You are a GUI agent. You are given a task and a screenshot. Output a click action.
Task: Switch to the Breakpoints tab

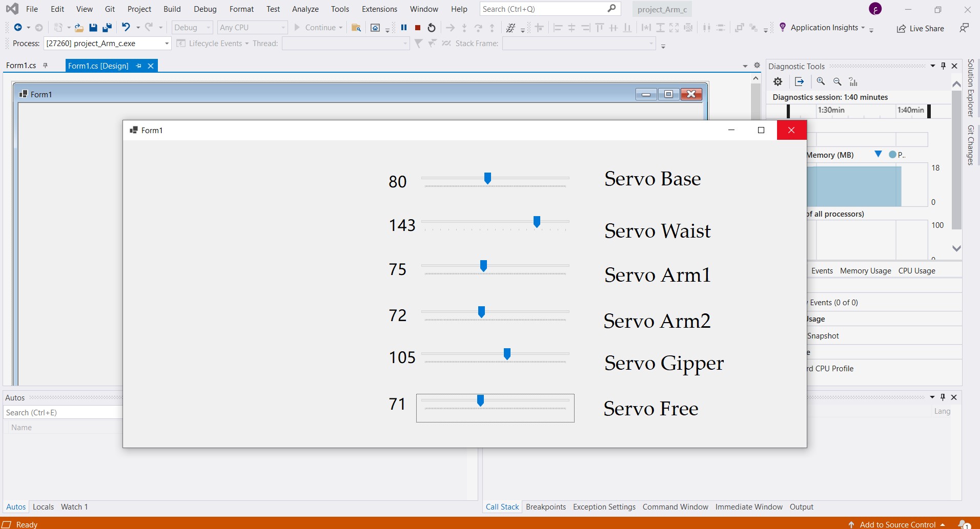pos(546,507)
